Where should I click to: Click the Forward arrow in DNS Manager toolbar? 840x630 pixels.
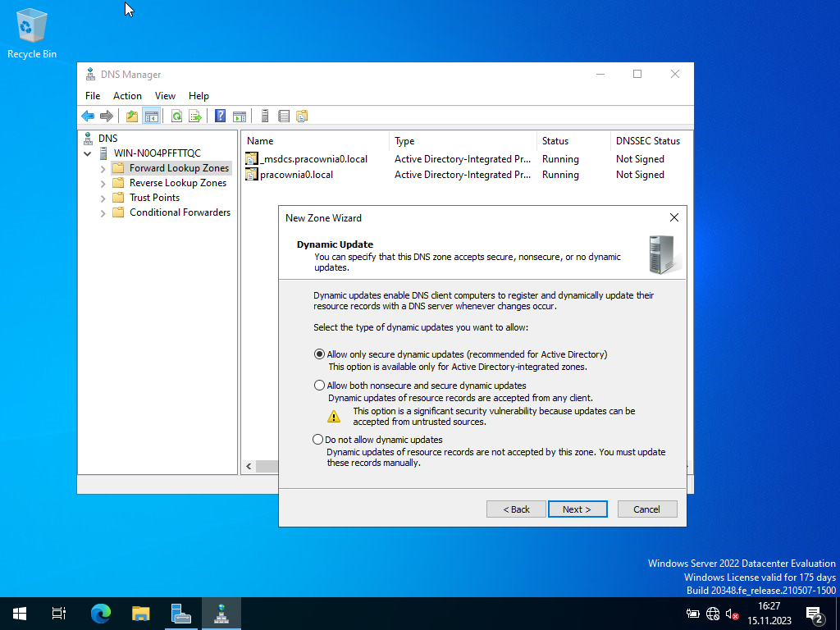point(107,116)
